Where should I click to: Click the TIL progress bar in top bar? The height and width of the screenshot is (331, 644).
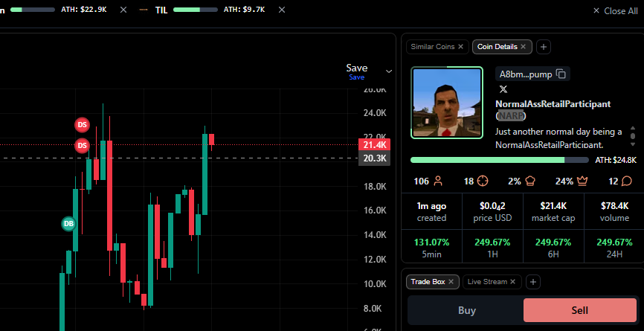pos(196,10)
